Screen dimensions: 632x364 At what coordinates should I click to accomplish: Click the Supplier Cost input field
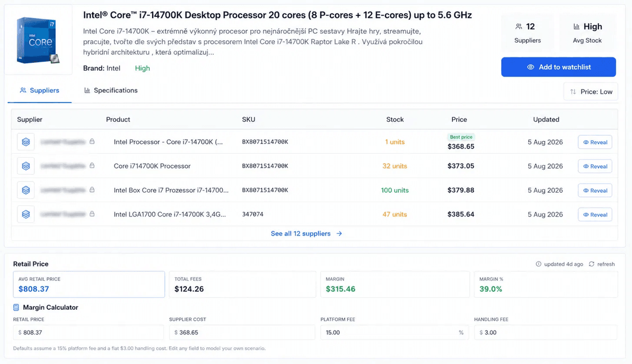click(241, 332)
